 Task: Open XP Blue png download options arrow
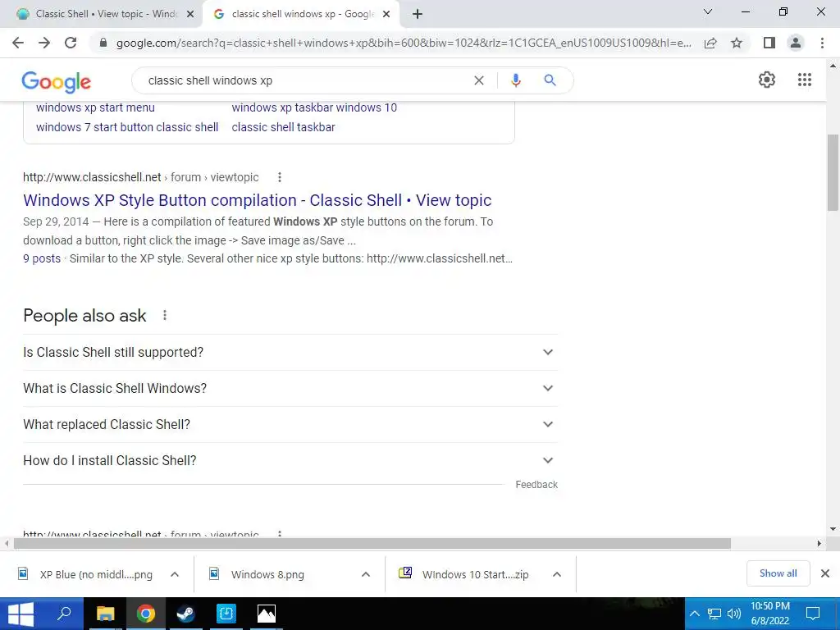175,574
